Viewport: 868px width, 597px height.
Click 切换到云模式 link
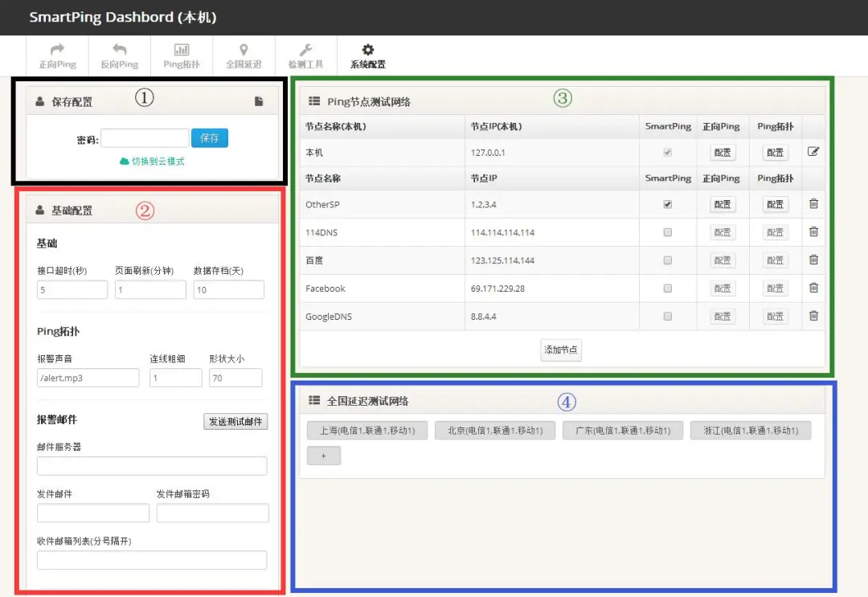tap(152, 161)
